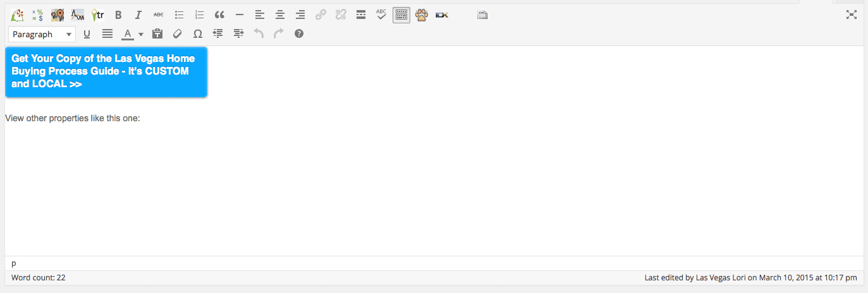Toggle underline formatting
Viewport: 868px width, 293px height.
(87, 34)
